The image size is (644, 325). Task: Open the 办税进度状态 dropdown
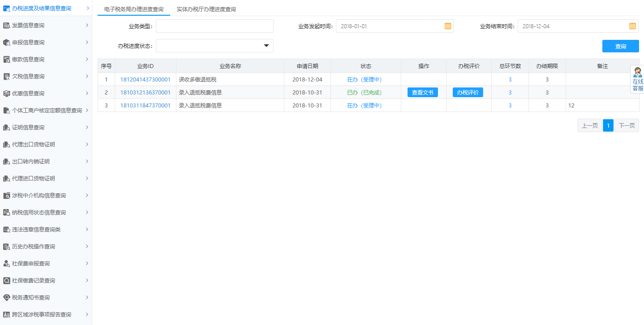[266, 45]
